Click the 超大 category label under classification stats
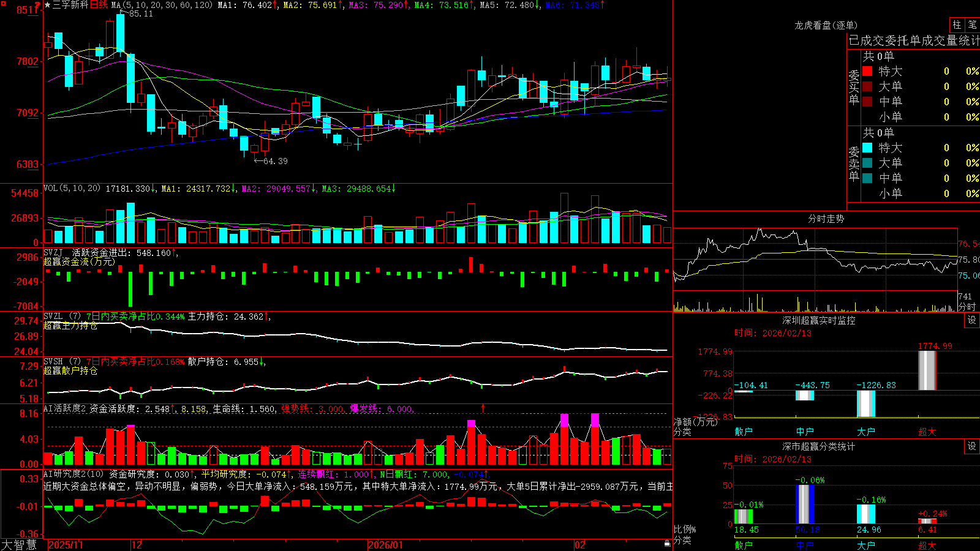 pos(927,545)
